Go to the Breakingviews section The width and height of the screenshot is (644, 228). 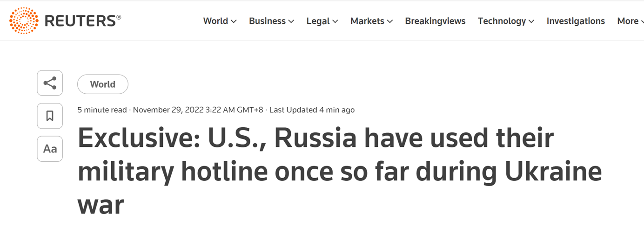[x=435, y=21]
